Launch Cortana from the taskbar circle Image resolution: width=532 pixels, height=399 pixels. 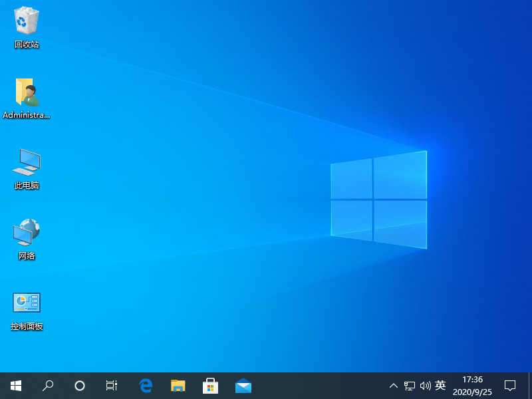80,385
